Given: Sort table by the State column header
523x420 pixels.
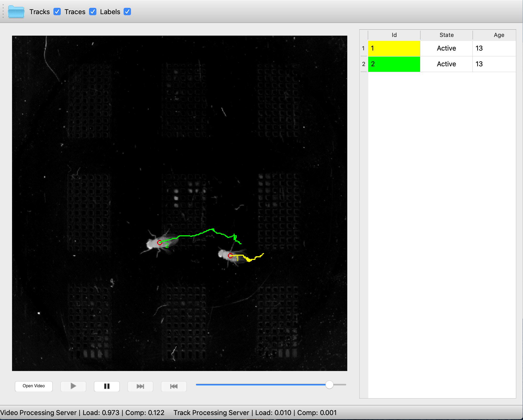Looking at the screenshot, I should [446, 35].
